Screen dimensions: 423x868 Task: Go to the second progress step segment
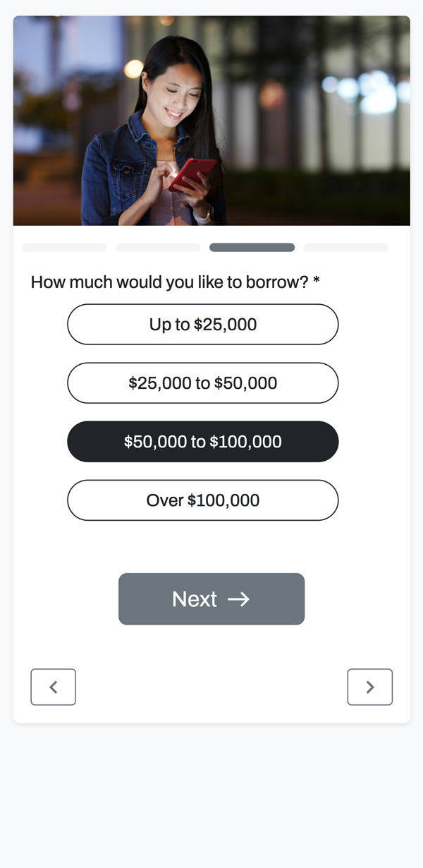[159, 248]
